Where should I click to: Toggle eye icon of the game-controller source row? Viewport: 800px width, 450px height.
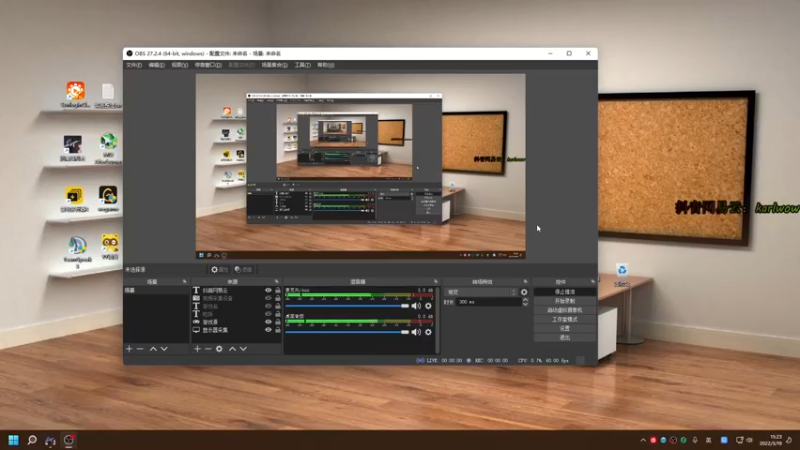point(268,322)
